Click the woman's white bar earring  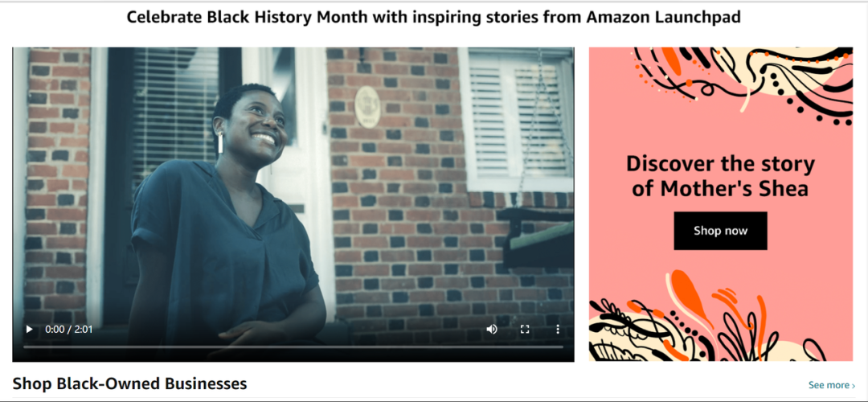pyautogui.click(x=220, y=144)
